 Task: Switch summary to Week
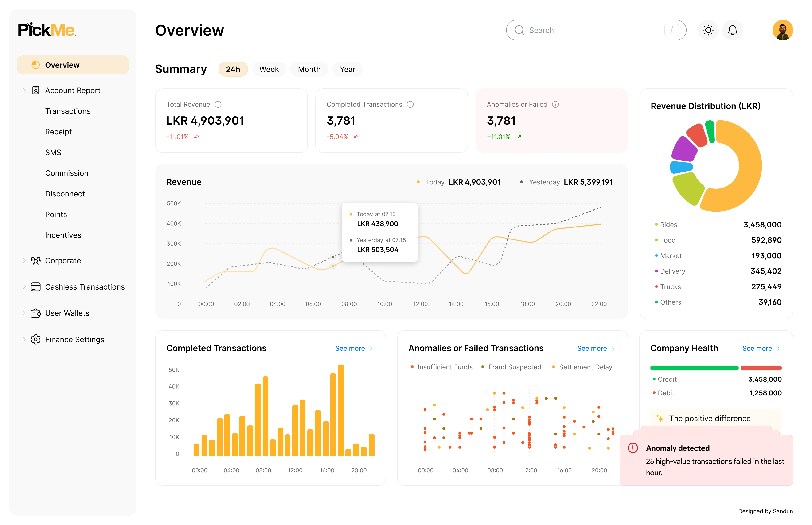269,69
